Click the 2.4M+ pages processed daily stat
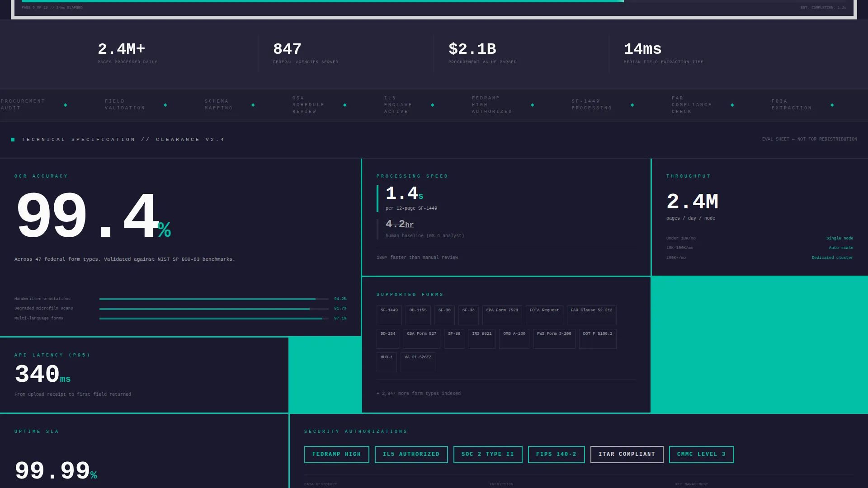The image size is (868, 488). (127, 53)
